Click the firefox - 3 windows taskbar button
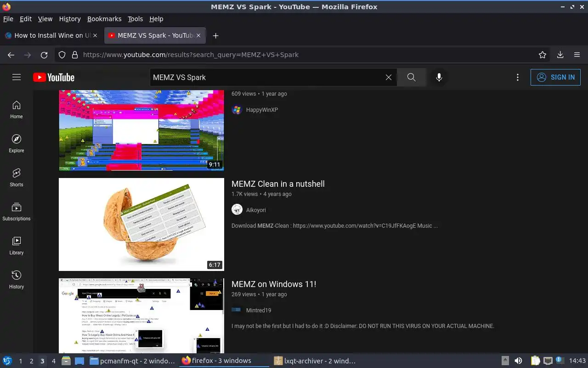588x368 pixels. tap(224, 361)
